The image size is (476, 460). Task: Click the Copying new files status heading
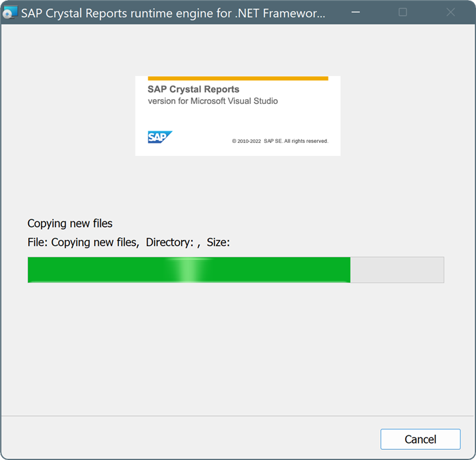pyautogui.click(x=70, y=224)
